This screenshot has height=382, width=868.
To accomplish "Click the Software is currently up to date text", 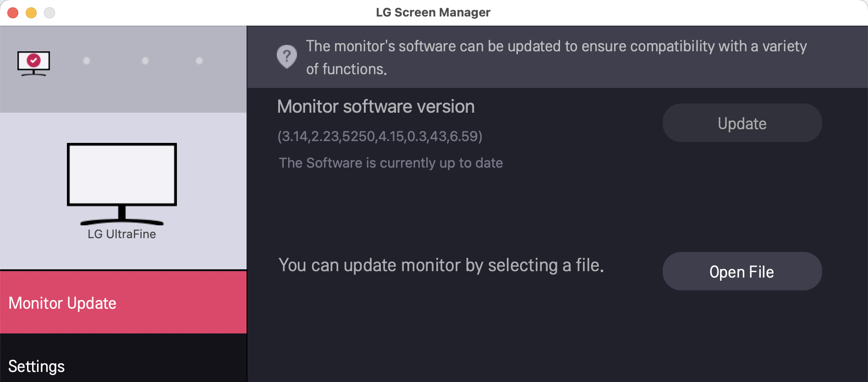I will coord(391,163).
